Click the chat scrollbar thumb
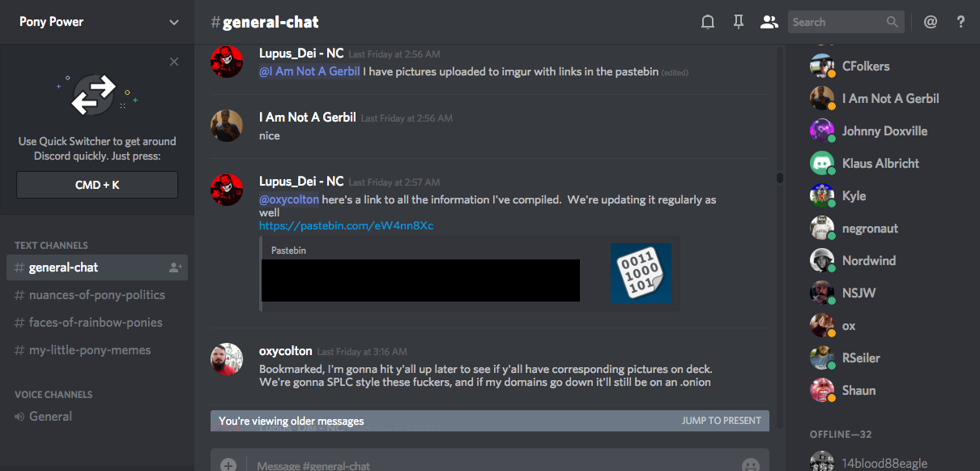Viewport: 980px width, 471px height. tap(780, 178)
